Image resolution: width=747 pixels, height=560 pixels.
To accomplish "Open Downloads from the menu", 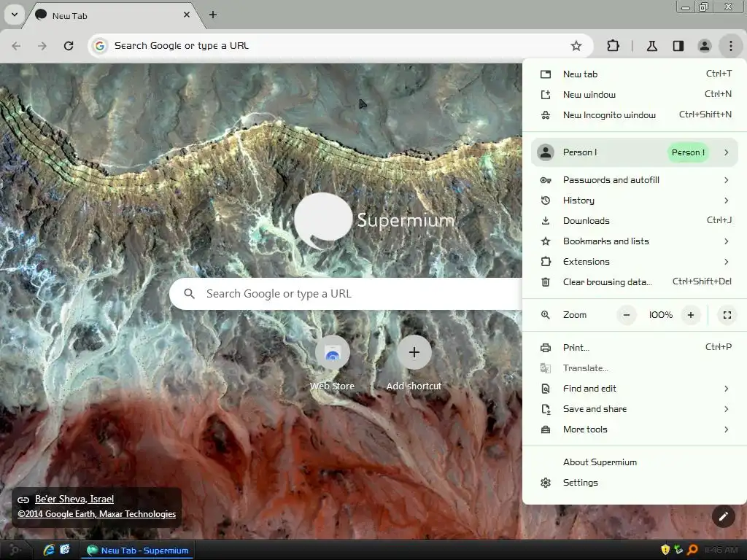I will (634, 220).
